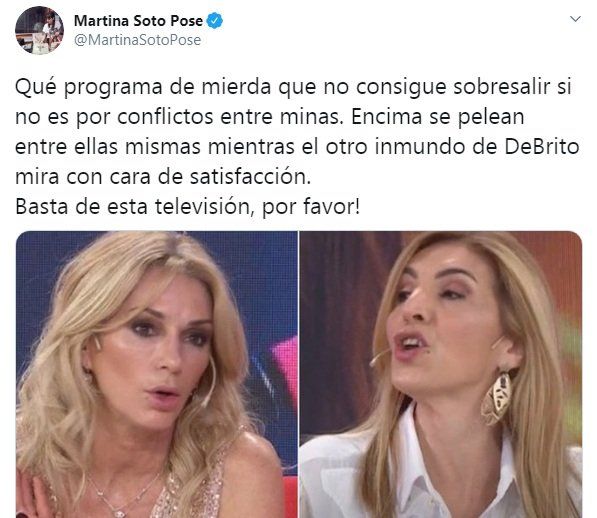597x518 pixels.
Task: Open the Martina Soto Pose display name
Action: [x=138, y=21]
